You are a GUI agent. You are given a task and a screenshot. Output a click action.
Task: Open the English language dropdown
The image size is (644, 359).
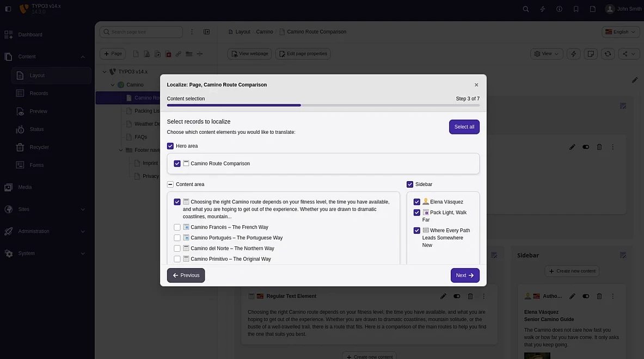(x=620, y=32)
